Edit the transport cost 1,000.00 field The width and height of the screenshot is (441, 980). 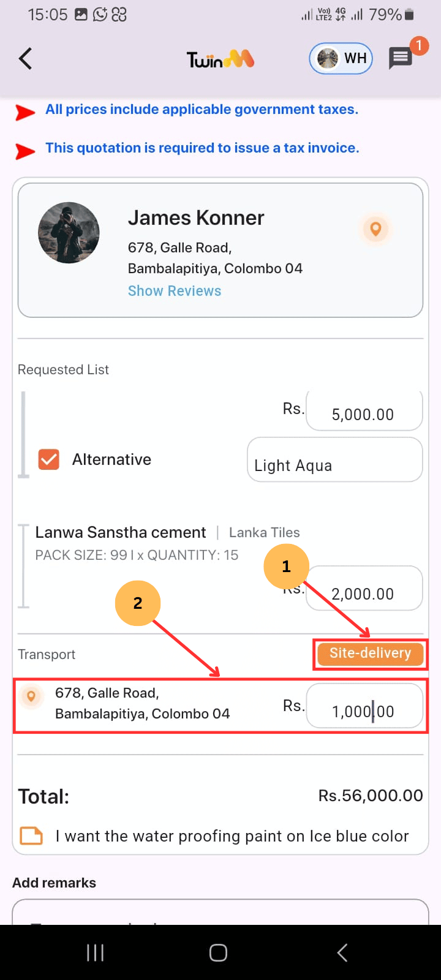[x=364, y=707]
